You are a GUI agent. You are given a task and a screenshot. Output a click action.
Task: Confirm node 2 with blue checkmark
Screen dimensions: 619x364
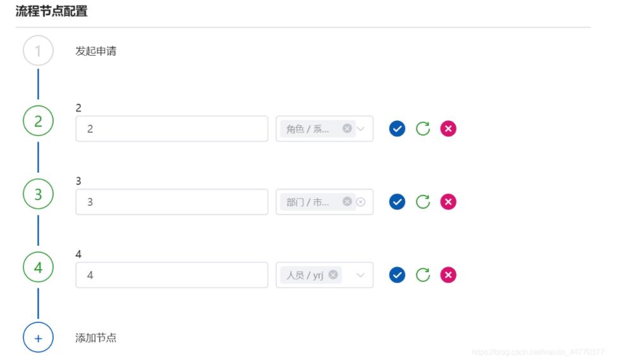pyautogui.click(x=397, y=129)
